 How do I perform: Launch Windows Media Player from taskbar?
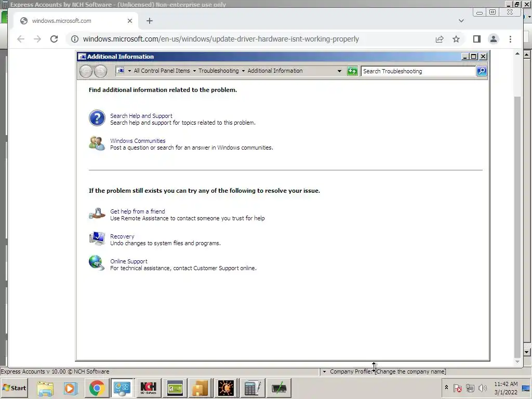click(71, 388)
